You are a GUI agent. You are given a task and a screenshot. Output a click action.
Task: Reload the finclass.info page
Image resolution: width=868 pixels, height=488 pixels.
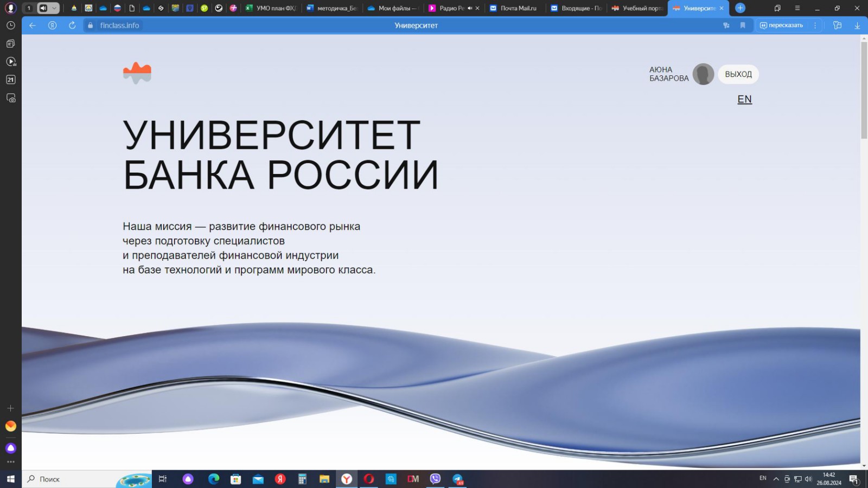[72, 25]
